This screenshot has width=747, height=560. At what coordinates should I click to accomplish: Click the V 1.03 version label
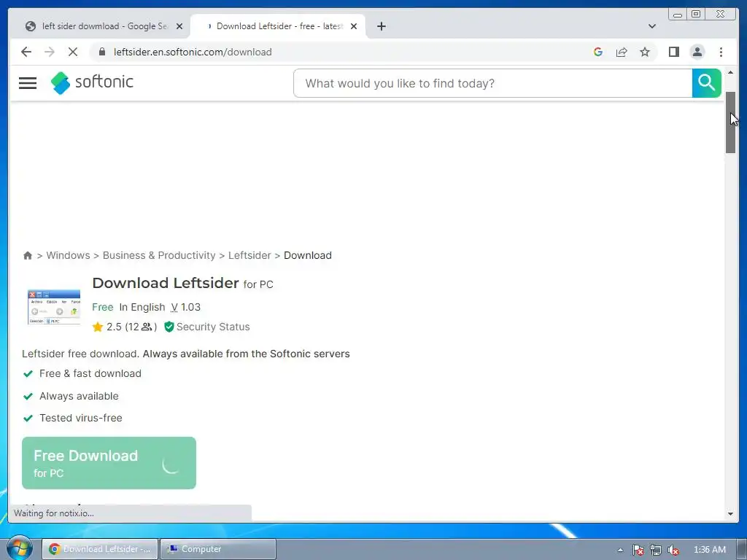tap(186, 307)
